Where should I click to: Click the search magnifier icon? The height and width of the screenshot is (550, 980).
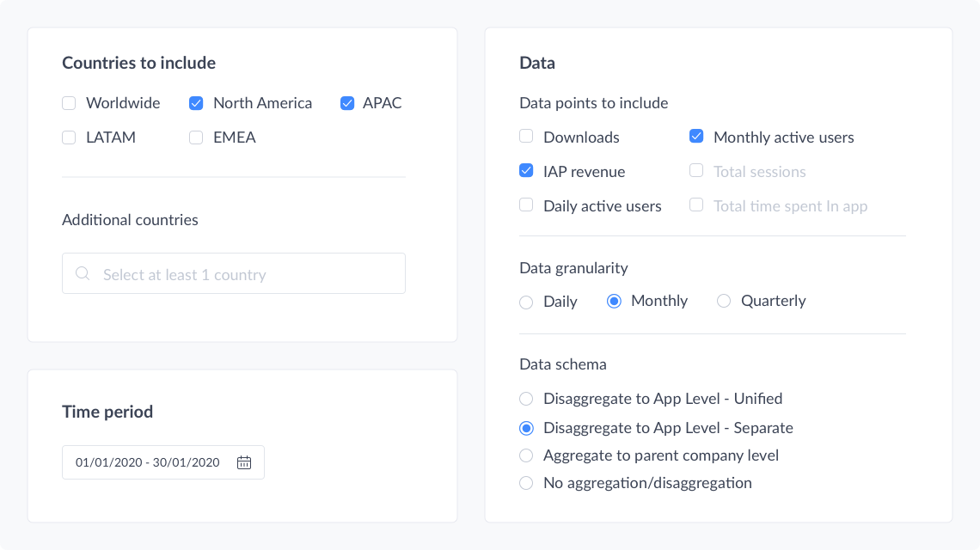pos(83,274)
